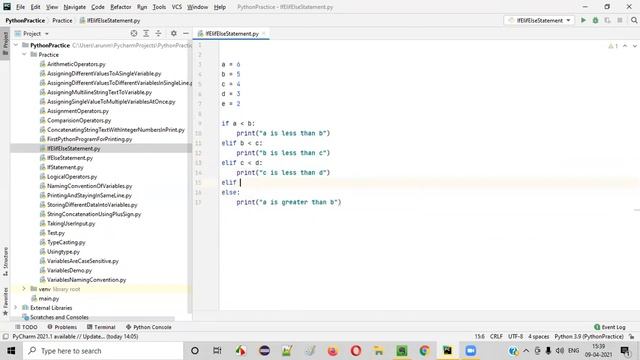The image size is (640, 360).
Task: Open the Windows Start menu
Action: point(11,351)
